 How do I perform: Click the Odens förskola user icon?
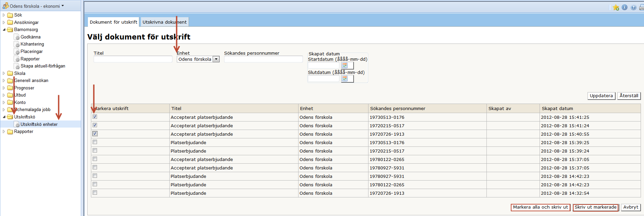[x=5, y=6]
